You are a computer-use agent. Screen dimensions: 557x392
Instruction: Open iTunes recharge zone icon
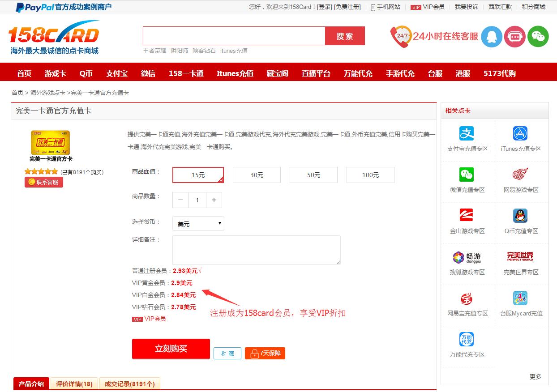[520, 133]
